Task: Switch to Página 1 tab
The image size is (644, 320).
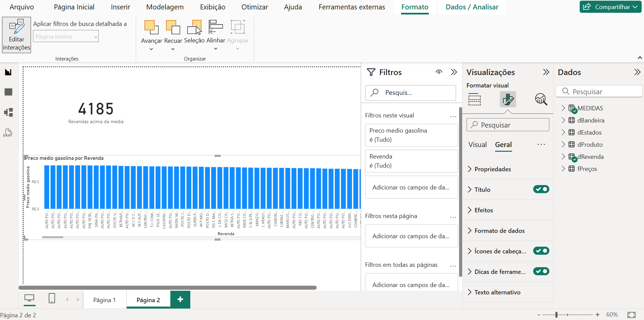Action: 104,300
